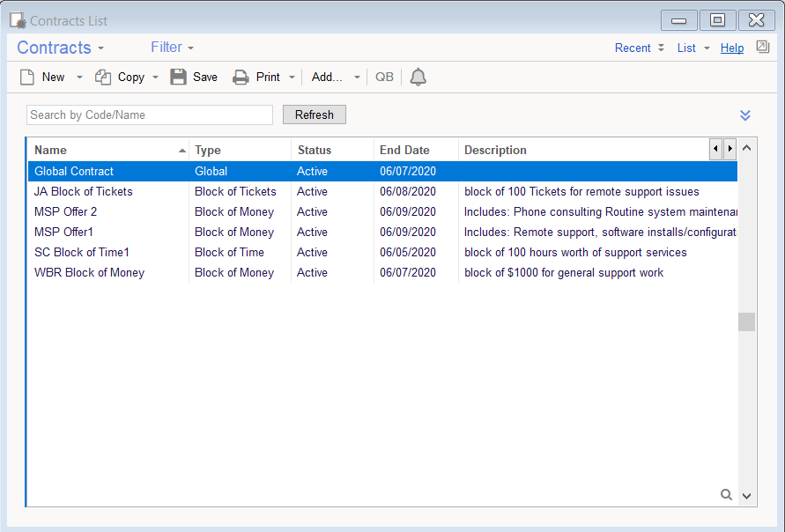Open Help via the Help link
The height and width of the screenshot is (532, 785).
732,48
